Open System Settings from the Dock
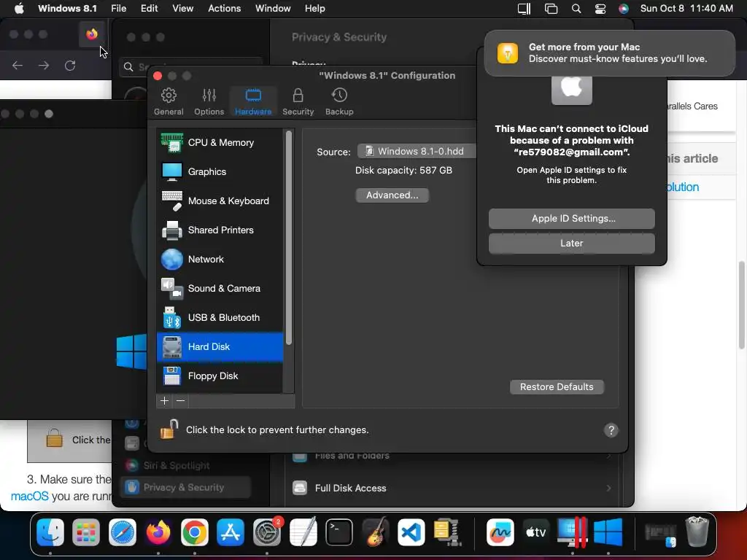747x560 pixels. (267, 532)
